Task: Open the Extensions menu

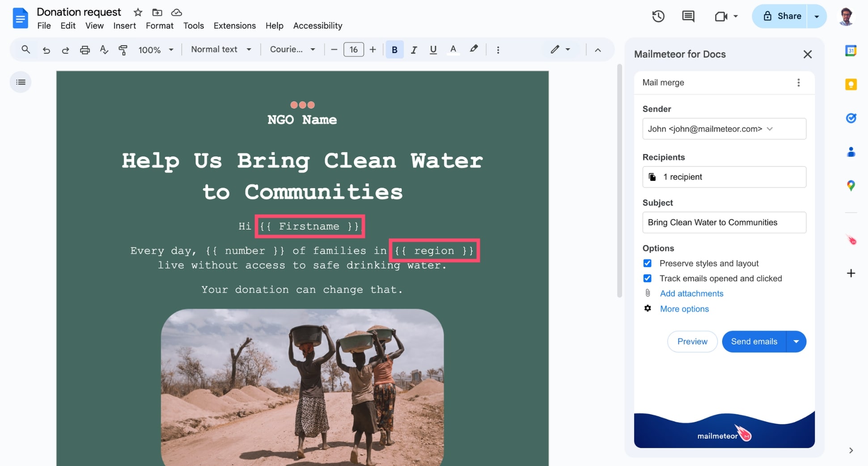Action: pyautogui.click(x=234, y=25)
